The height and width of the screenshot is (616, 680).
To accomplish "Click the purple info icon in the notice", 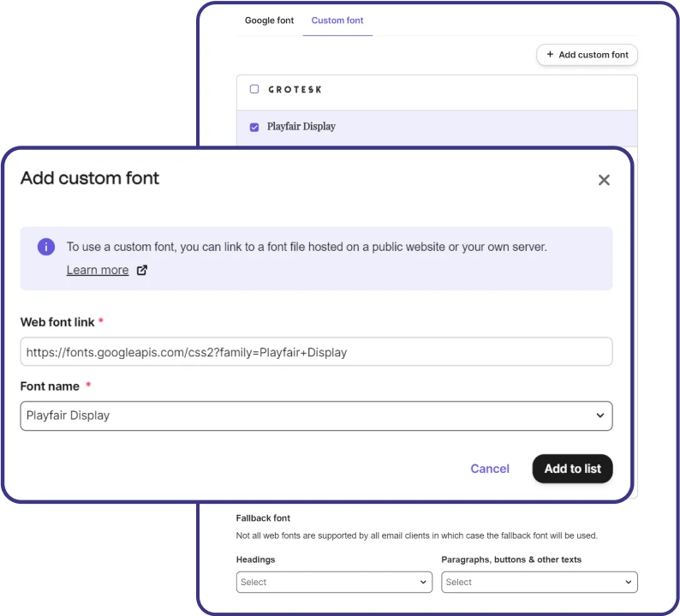I will (x=46, y=247).
